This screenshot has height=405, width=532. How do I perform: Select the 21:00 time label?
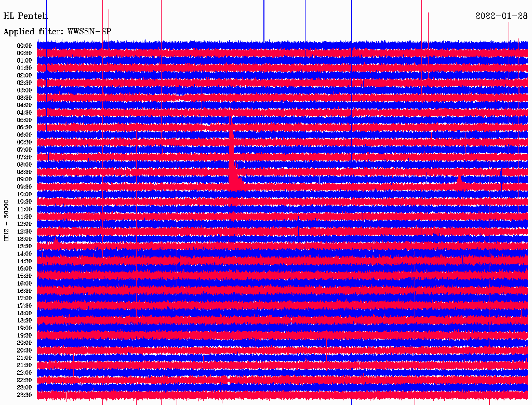(x=24, y=358)
